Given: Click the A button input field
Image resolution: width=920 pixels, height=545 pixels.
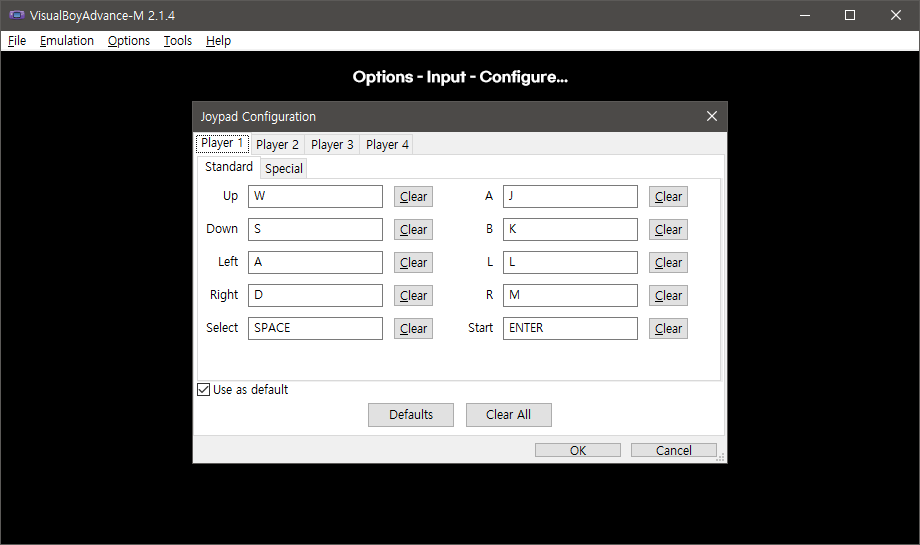Looking at the screenshot, I should pos(570,197).
